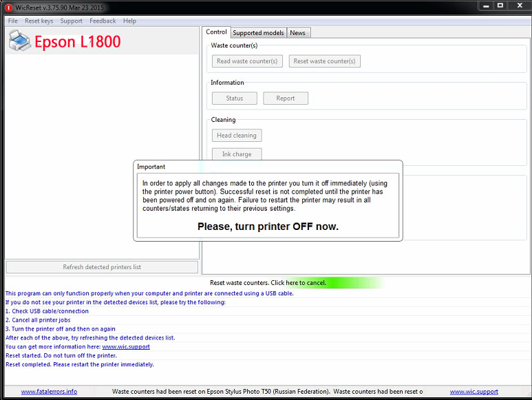Viewport: 532px width, 400px height.
Task: Click the Ink charge button
Action: [237, 154]
